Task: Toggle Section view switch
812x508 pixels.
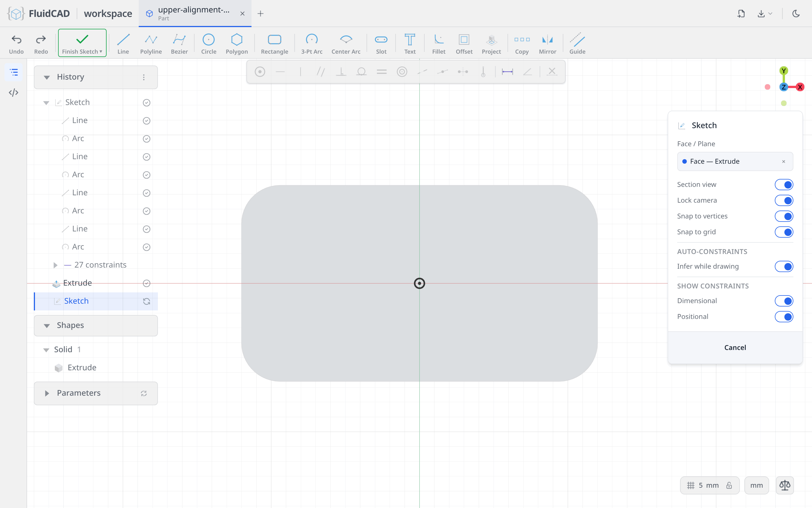Action: coord(784,185)
